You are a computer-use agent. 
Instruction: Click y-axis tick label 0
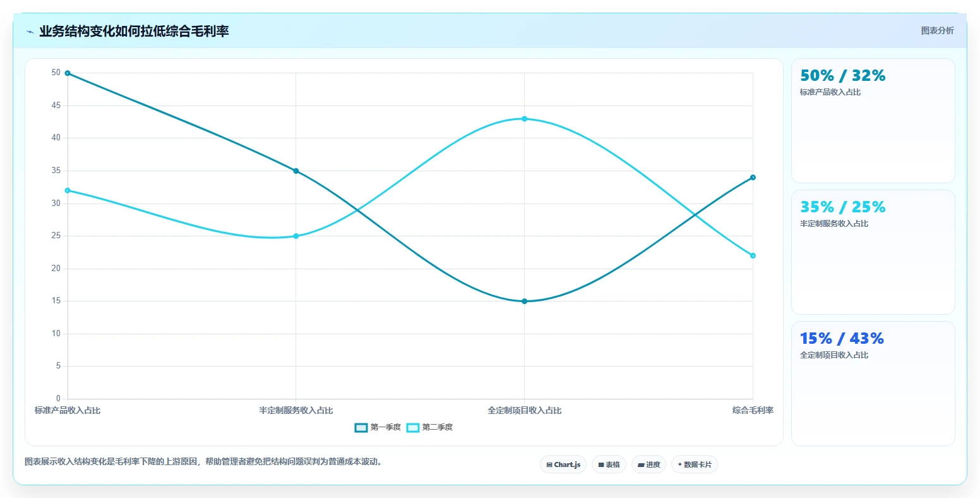point(58,399)
